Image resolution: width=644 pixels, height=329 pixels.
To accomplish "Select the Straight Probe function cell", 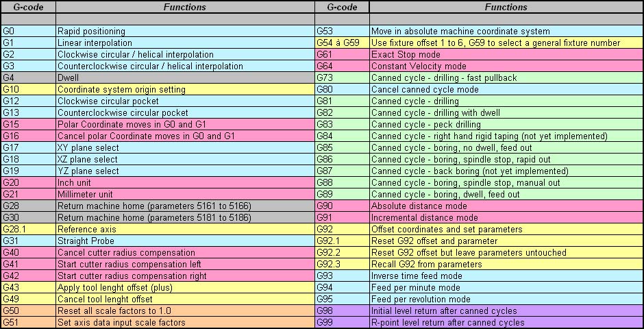I will [x=185, y=241].
